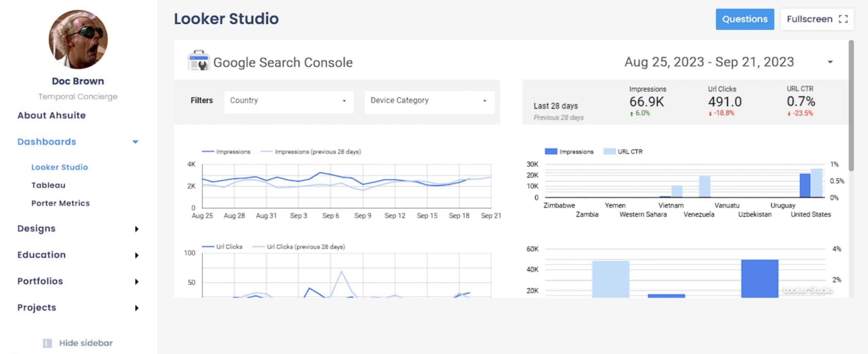Expand the Designs section arrow
This screenshot has height=354, width=868.
[x=137, y=229]
